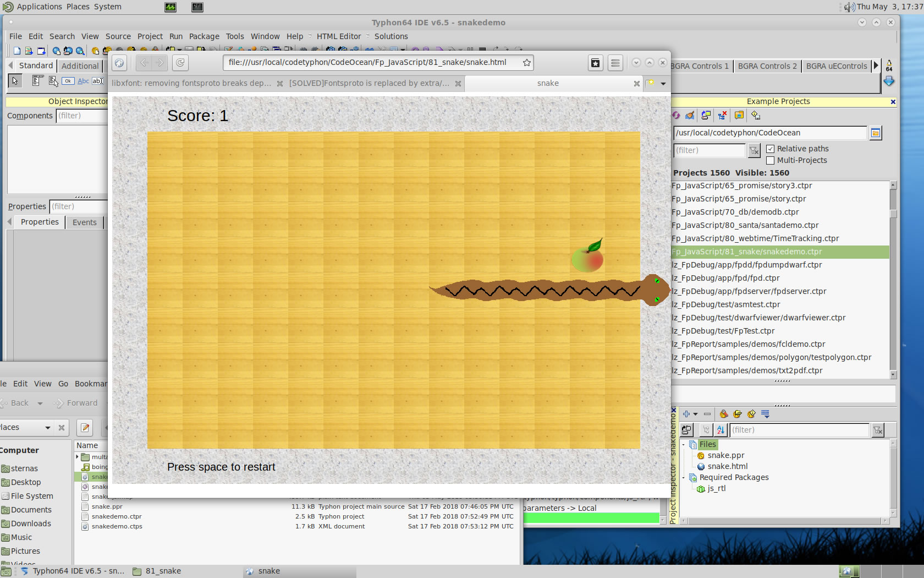Viewport: 924px width, 578px height.
Task: Open the dropdown arrow next to Add icon
Action: pos(695,414)
